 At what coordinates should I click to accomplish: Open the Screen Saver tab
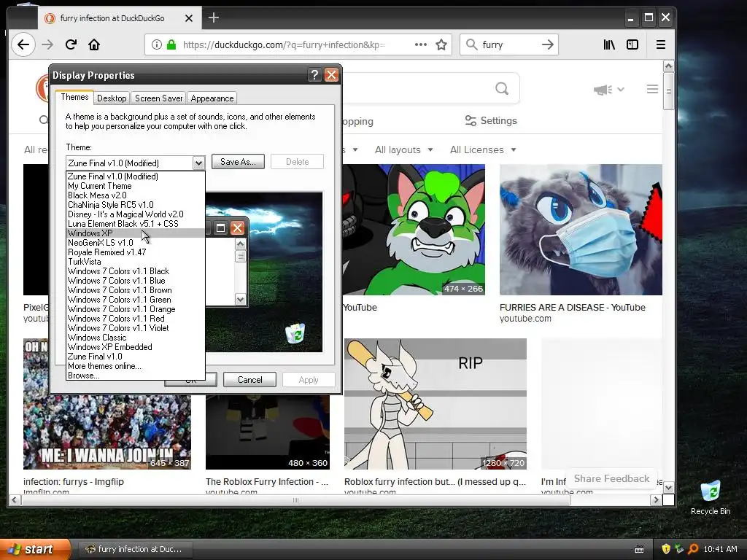(158, 98)
